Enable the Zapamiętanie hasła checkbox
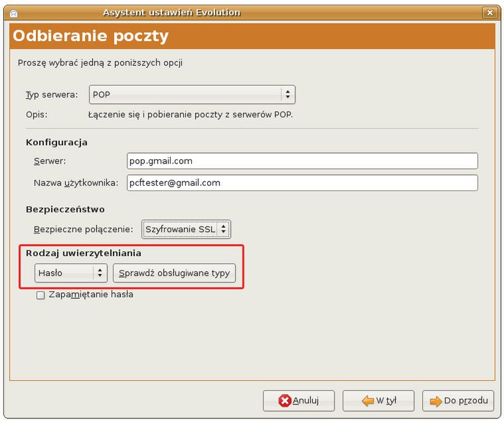Image resolution: width=504 pixels, height=422 pixels. [x=41, y=295]
